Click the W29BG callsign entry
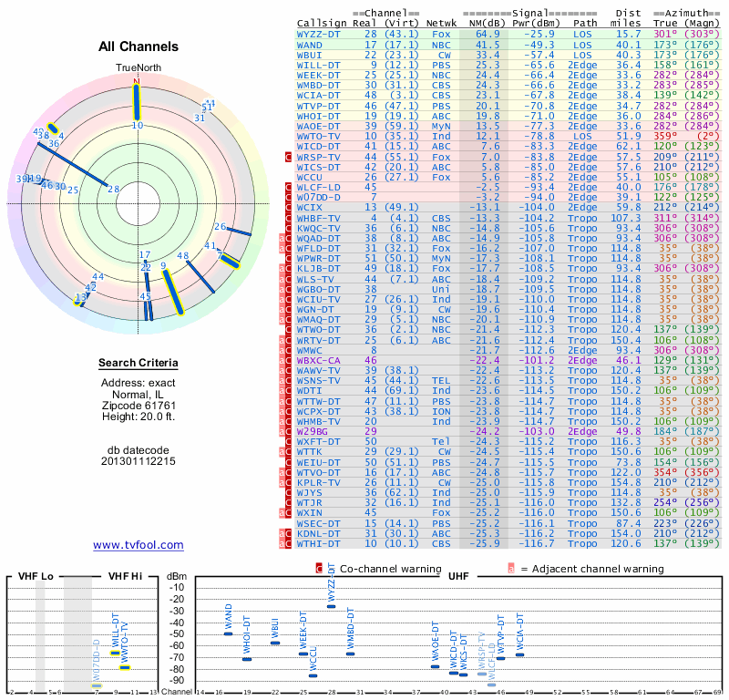 coord(312,432)
